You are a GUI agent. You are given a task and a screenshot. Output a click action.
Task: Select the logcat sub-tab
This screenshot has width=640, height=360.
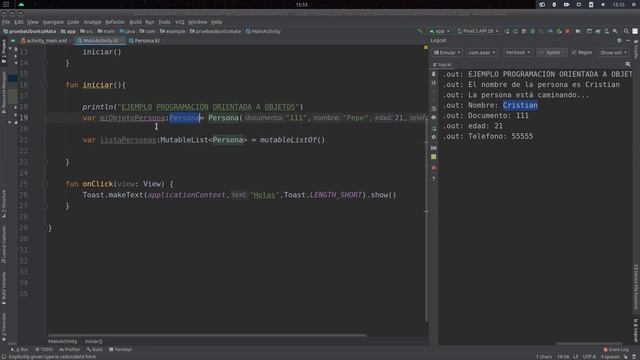click(x=442, y=64)
